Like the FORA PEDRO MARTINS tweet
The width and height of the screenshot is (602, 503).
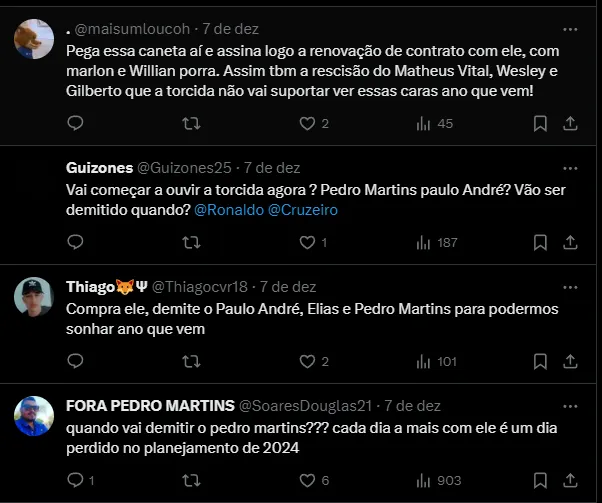(307, 480)
